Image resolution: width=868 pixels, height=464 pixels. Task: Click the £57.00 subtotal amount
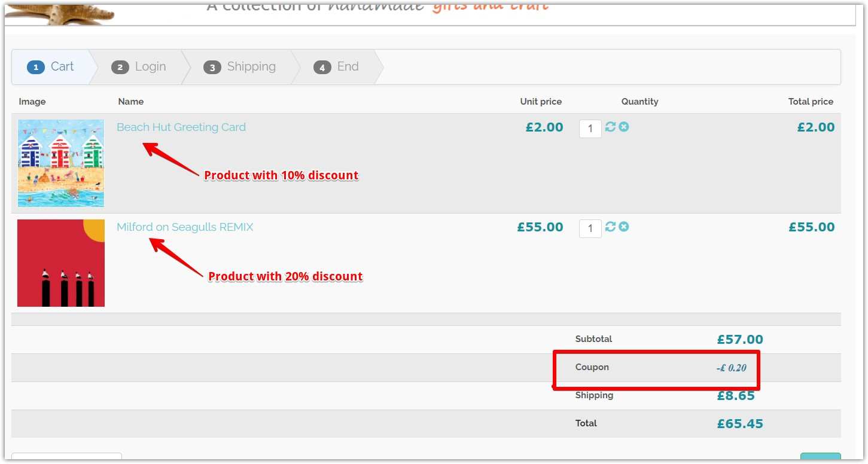[x=740, y=340]
